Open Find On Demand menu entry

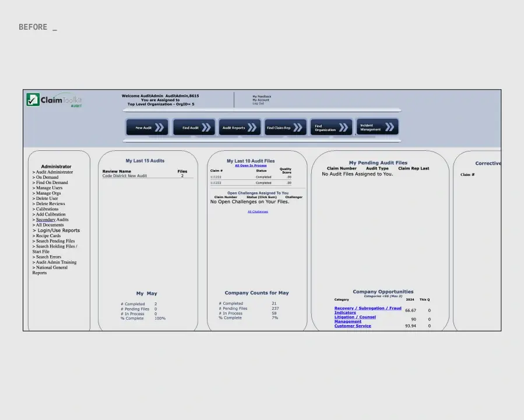click(x=50, y=183)
